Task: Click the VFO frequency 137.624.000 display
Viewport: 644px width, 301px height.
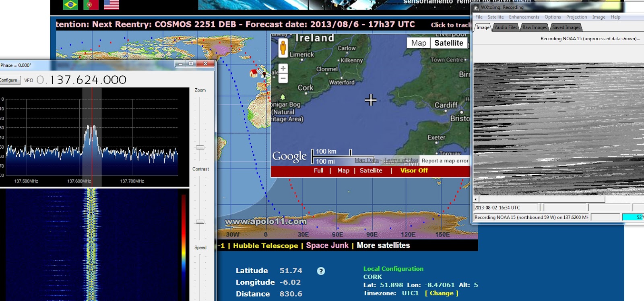Action: click(x=82, y=80)
